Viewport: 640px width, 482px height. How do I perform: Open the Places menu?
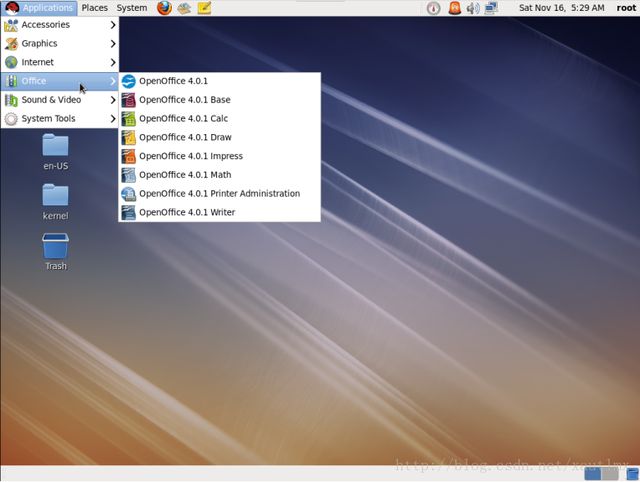pyautogui.click(x=95, y=8)
